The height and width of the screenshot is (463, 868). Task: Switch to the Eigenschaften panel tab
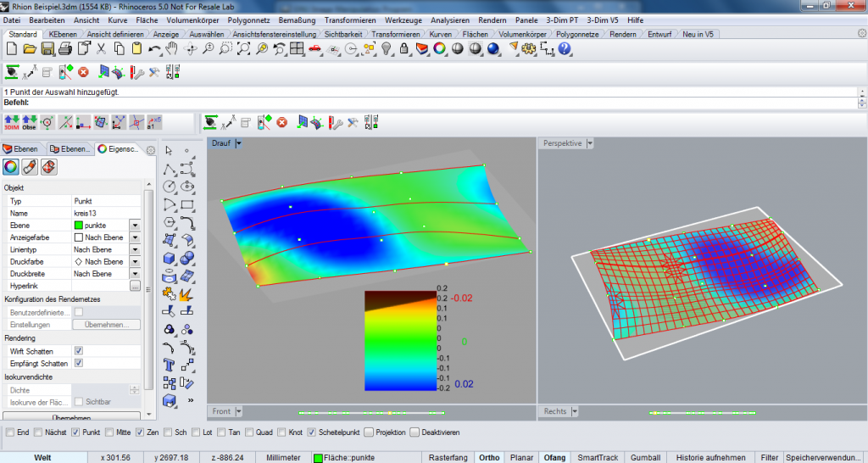(x=118, y=149)
